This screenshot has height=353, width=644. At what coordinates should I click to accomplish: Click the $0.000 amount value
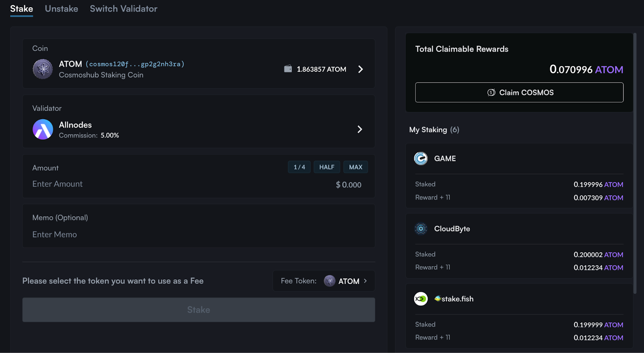point(349,185)
